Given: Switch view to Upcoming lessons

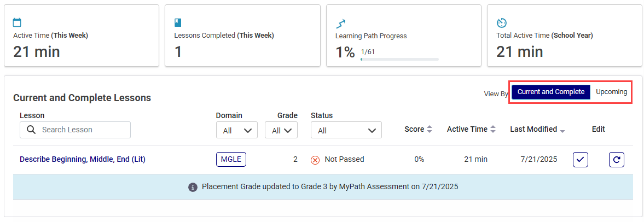Looking at the screenshot, I should pos(611,92).
